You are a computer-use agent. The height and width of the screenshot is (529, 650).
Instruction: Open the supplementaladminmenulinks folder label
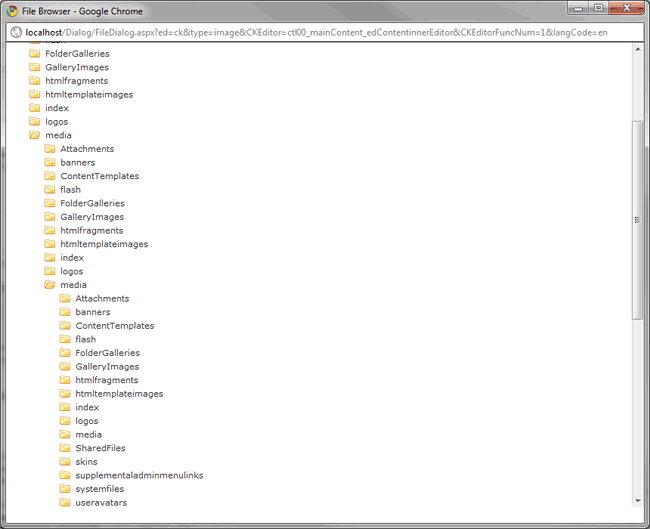click(x=139, y=475)
